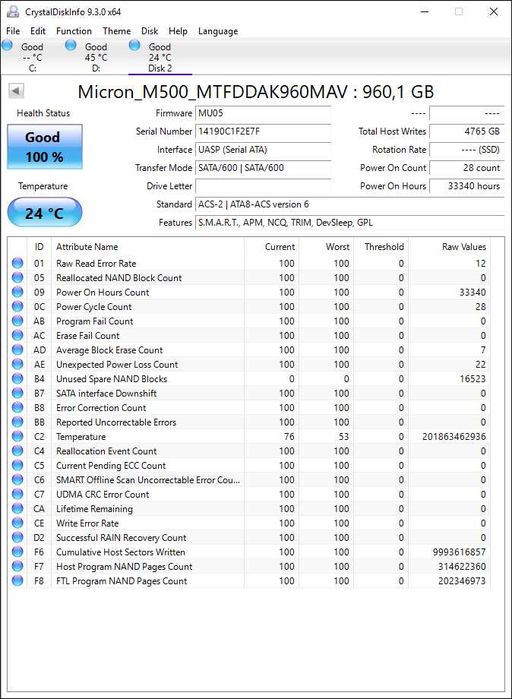The image size is (512, 699).
Task: Click status icon of Reported Uncorrectable Errors
Action: (17, 422)
